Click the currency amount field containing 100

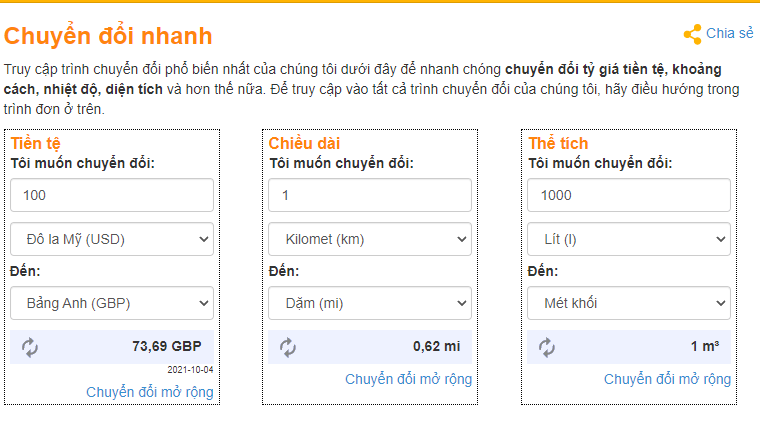pos(112,195)
